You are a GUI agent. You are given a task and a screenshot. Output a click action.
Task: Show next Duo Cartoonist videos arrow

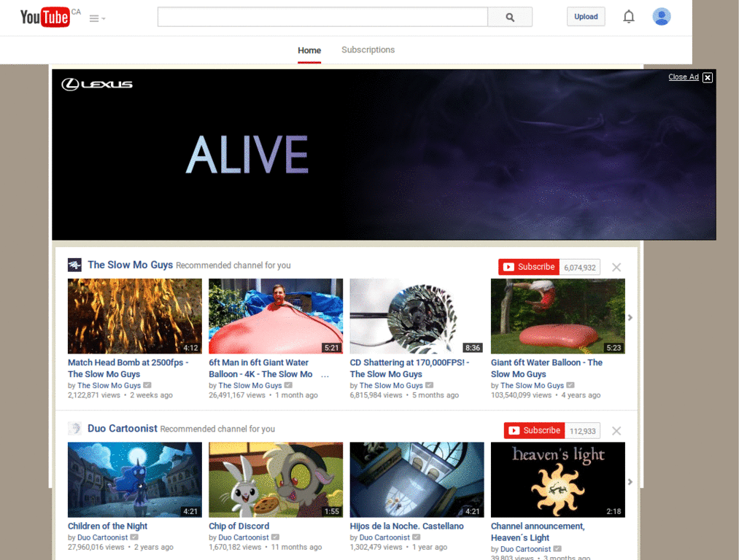630,481
